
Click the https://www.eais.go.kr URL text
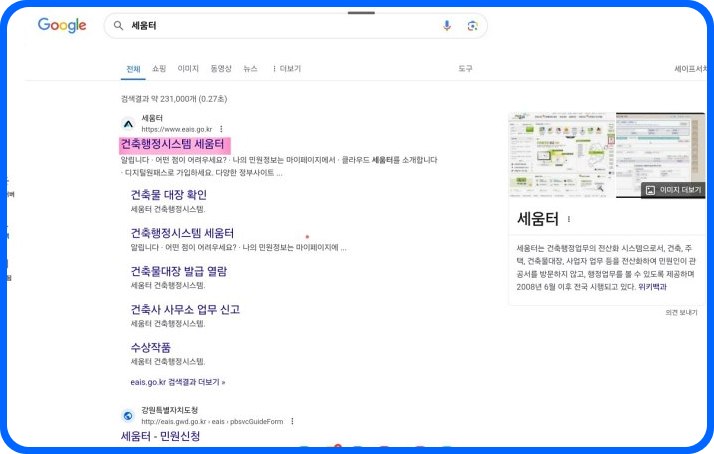pyautogui.click(x=177, y=129)
